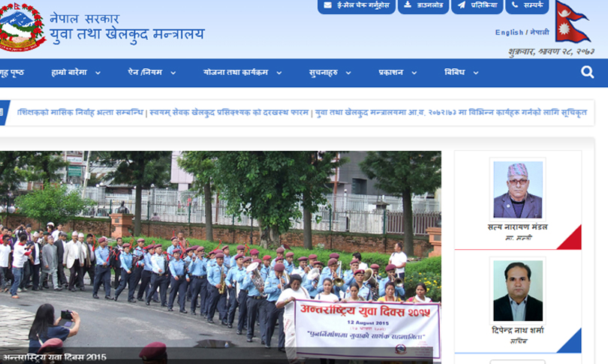
Task: Open the सम्पर्क contact button
Action: click(x=528, y=6)
